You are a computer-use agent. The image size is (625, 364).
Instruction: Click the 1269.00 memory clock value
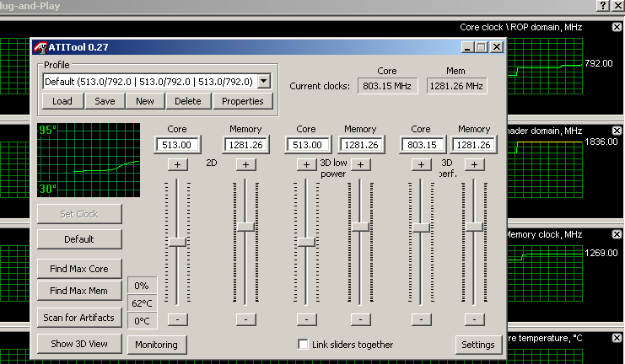(601, 253)
